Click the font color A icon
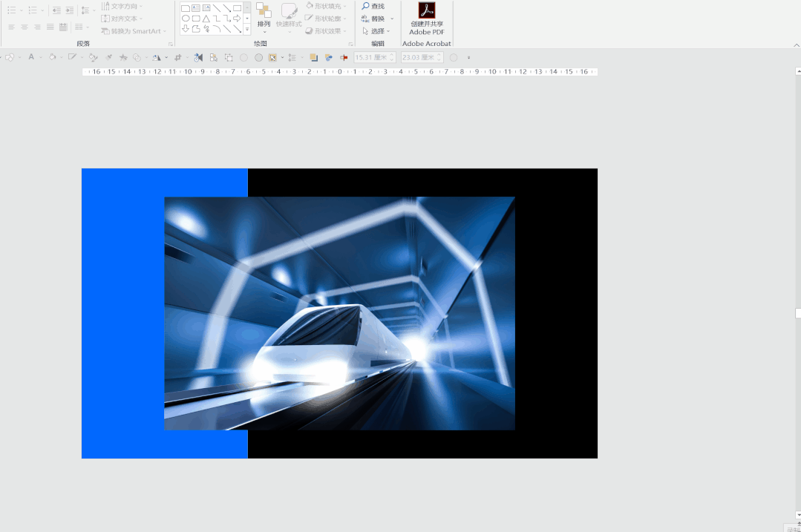This screenshot has height=532, width=801. tap(31, 57)
